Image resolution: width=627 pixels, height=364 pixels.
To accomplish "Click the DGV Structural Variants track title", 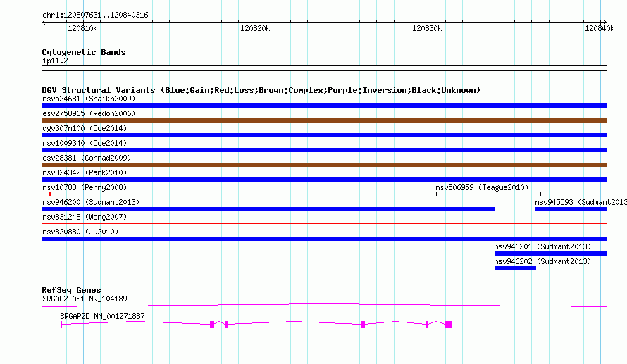I will (x=261, y=90).
